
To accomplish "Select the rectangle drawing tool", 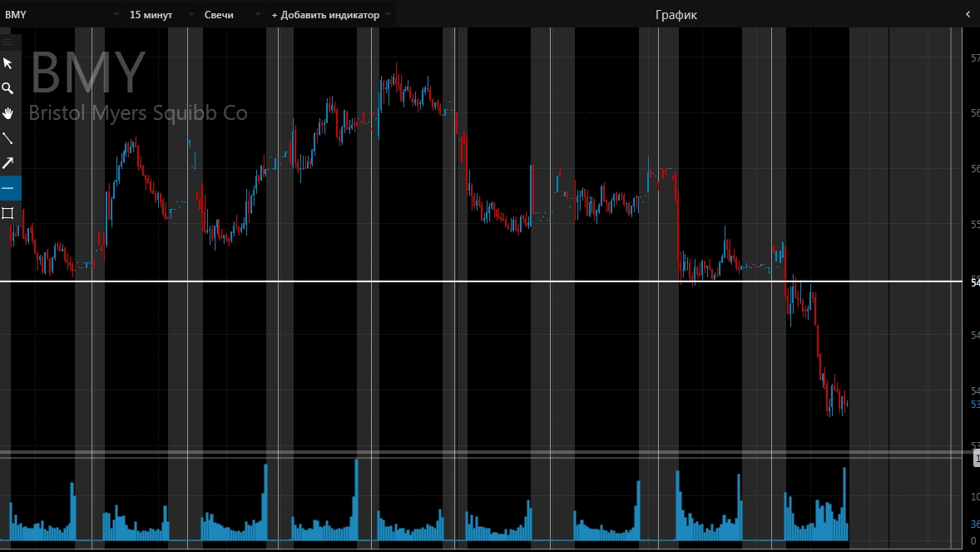I will coord(7,213).
